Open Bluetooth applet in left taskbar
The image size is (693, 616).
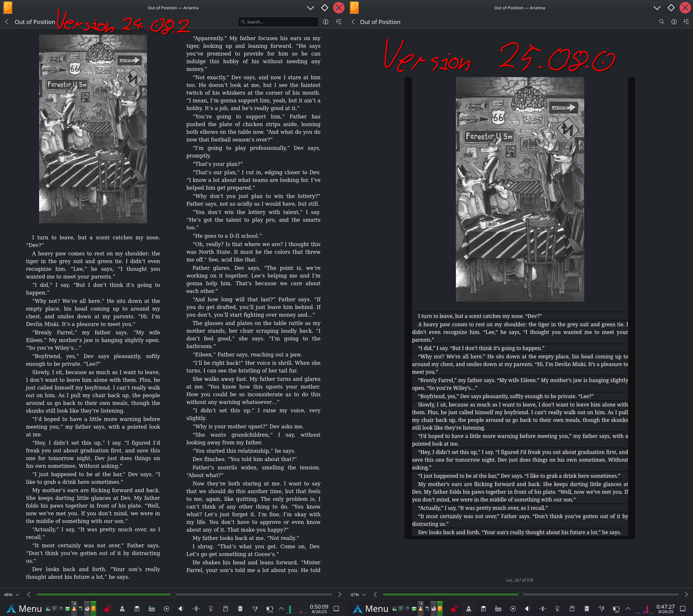point(196,609)
